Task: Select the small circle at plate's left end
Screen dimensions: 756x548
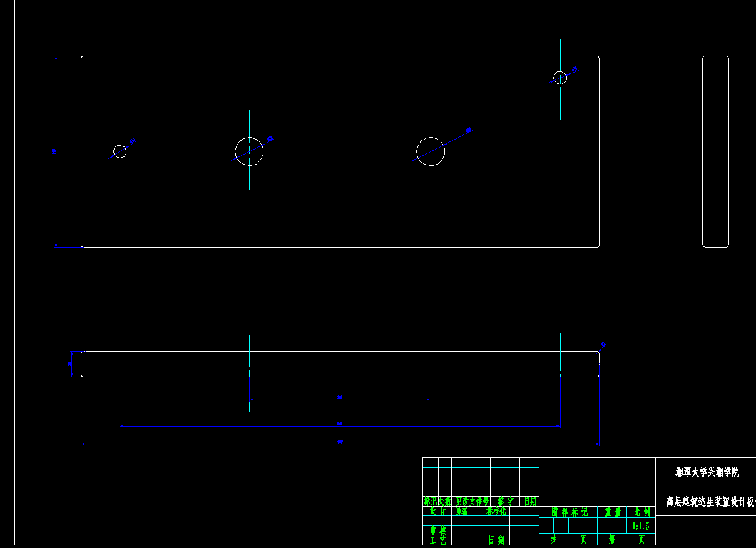Action: 120,151
